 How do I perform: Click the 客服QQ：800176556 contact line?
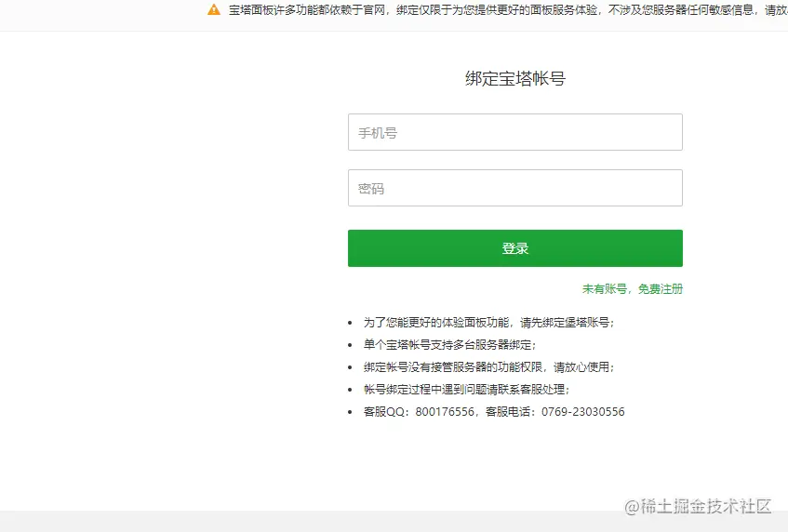(x=494, y=412)
